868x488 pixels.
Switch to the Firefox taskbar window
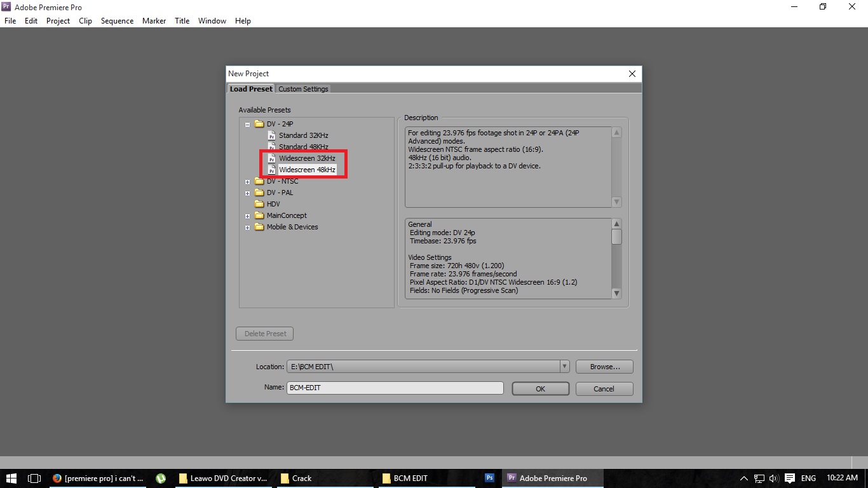[x=98, y=478]
